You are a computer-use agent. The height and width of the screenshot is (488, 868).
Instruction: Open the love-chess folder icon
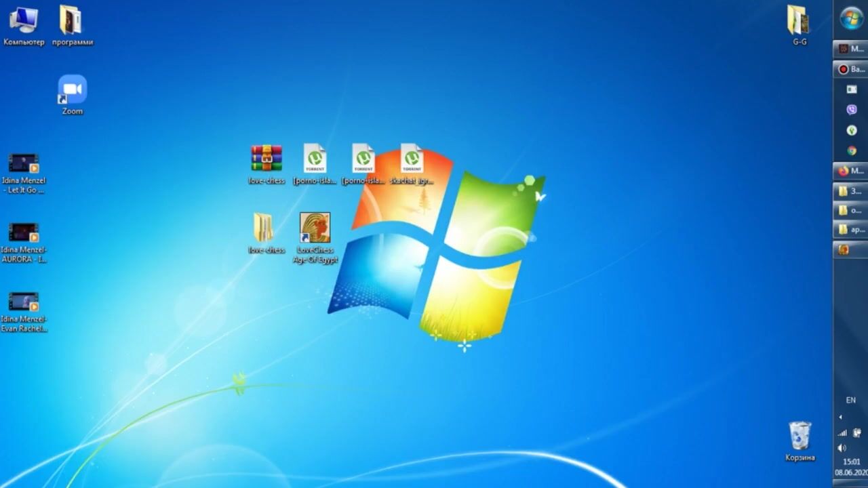264,228
